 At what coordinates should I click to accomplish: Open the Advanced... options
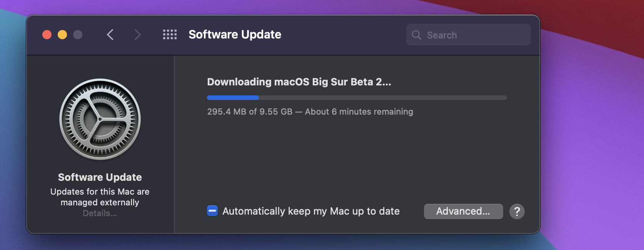pos(463,212)
